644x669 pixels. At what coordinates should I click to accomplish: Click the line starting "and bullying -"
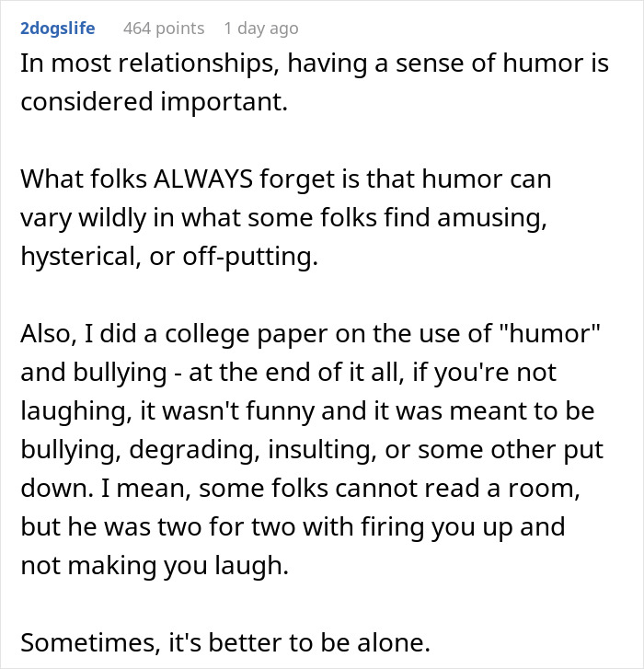pos(287,373)
